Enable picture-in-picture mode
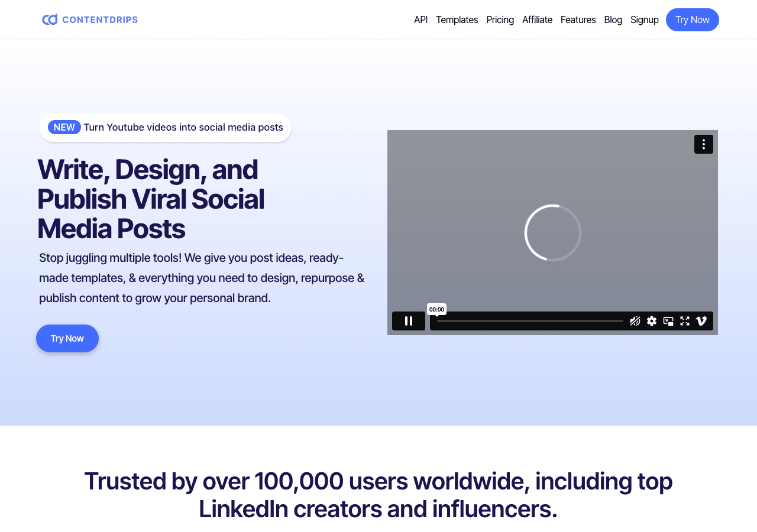This screenshot has height=532, width=757. (668, 321)
